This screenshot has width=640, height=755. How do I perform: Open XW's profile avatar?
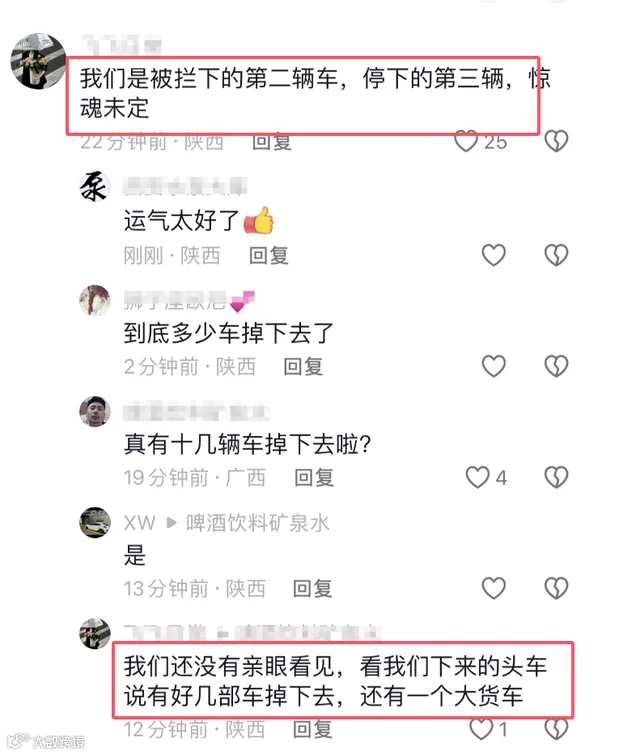tap(95, 522)
